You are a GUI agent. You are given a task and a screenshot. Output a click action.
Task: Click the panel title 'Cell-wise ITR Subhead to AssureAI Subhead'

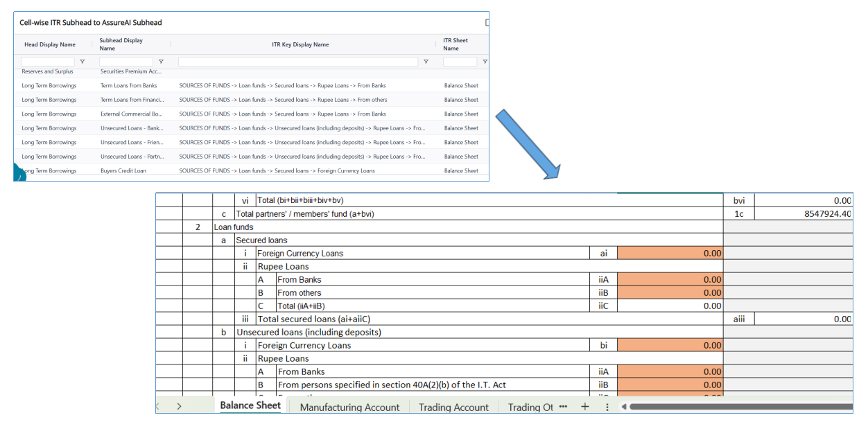pyautogui.click(x=91, y=23)
